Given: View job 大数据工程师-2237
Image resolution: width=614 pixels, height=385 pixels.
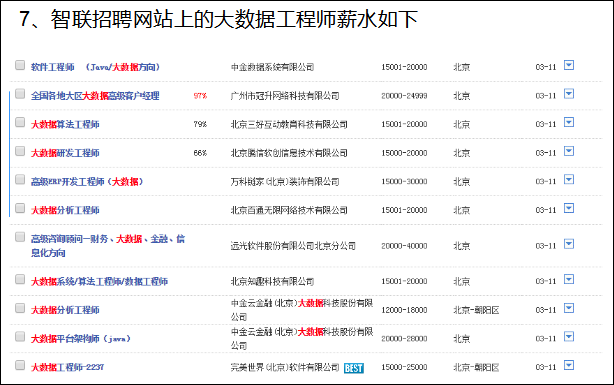Looking at the screenshot, I should point(67,367).
